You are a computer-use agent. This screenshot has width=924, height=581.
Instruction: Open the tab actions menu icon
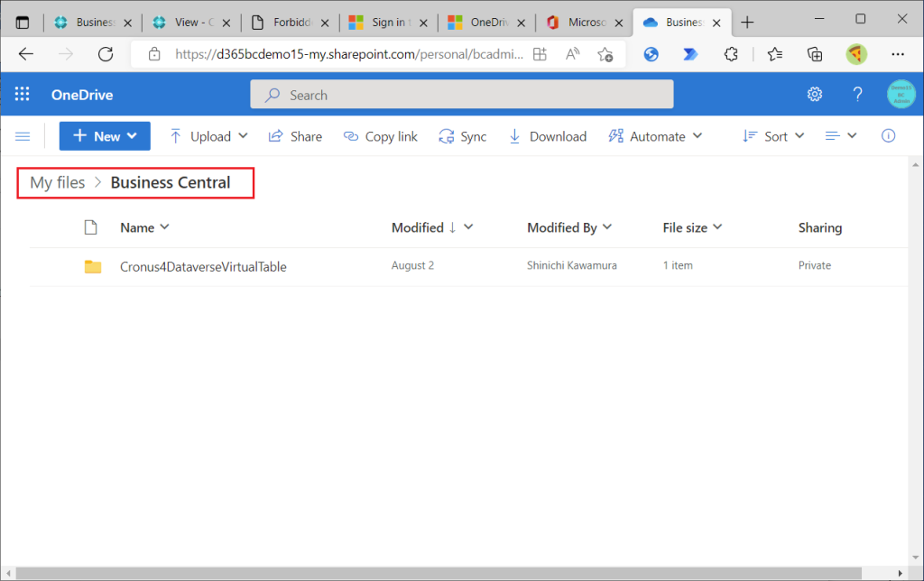(x=23, y=23)
